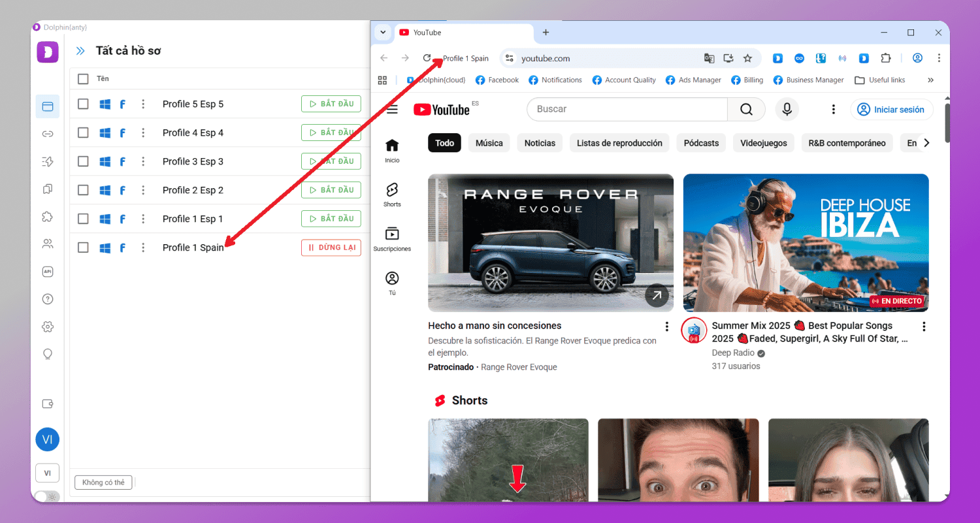Open the proxies link icon in Dolphin sidebar
This screenshot has width=980, height=523.
(48, 134)
